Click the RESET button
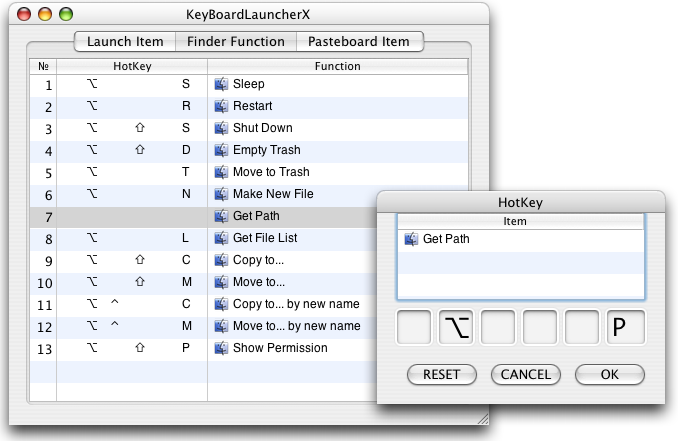Screen dimensions: 678x441 click(441, 374)
